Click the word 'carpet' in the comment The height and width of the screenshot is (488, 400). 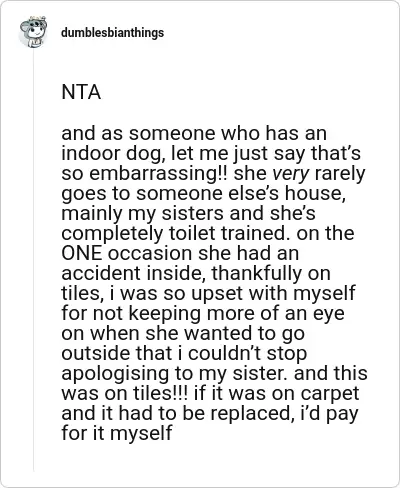coord(330,394)
